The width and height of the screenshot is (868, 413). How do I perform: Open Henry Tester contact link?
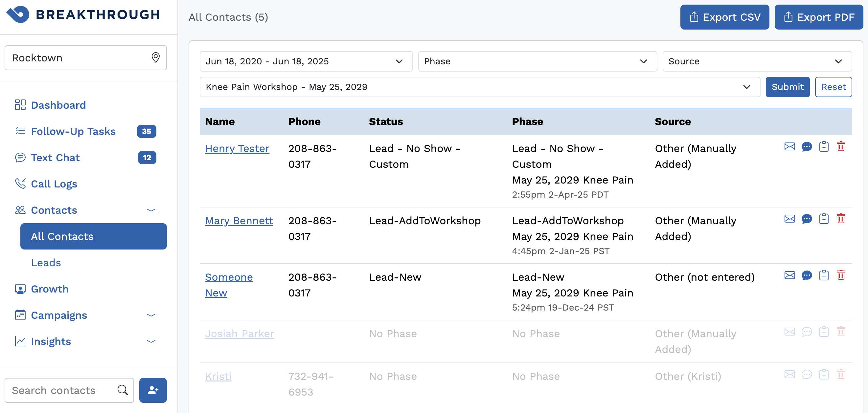coord(237,148)
